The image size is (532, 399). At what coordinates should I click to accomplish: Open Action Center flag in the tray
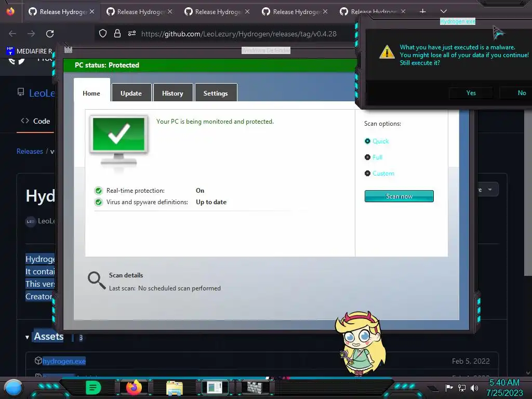coord(449,388)
